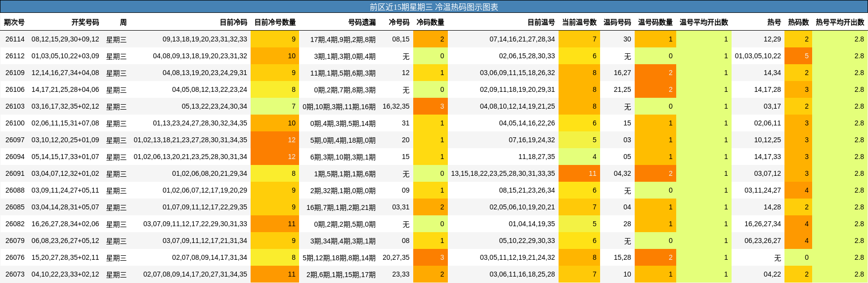Click cold code cell 16,32,35
The width and height of the screenshot is (868, 283).
click(396, 106)
